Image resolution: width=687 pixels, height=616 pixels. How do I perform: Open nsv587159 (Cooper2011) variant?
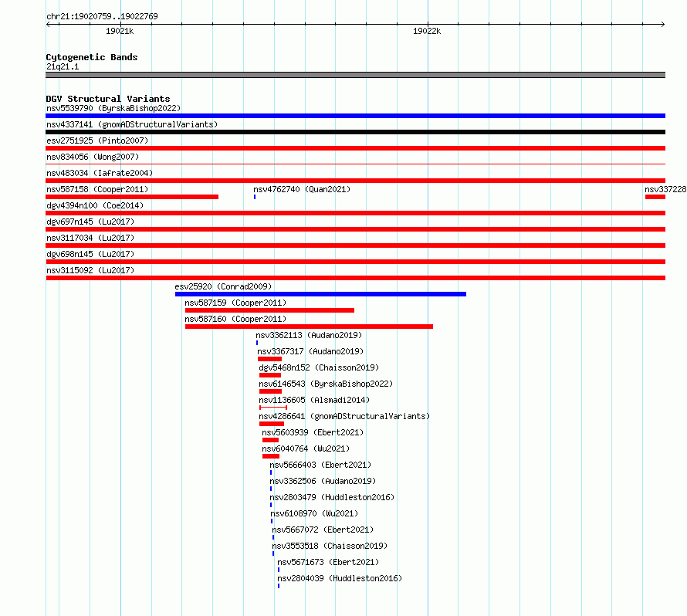[x=235, y=303]
